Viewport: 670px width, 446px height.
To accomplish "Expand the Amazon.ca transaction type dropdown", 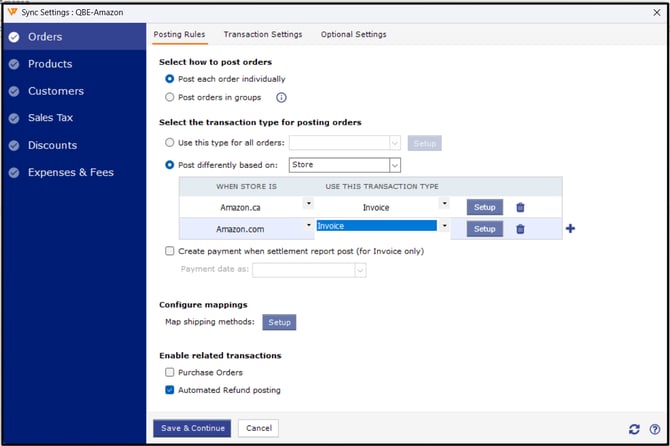I will coord(444,205).
